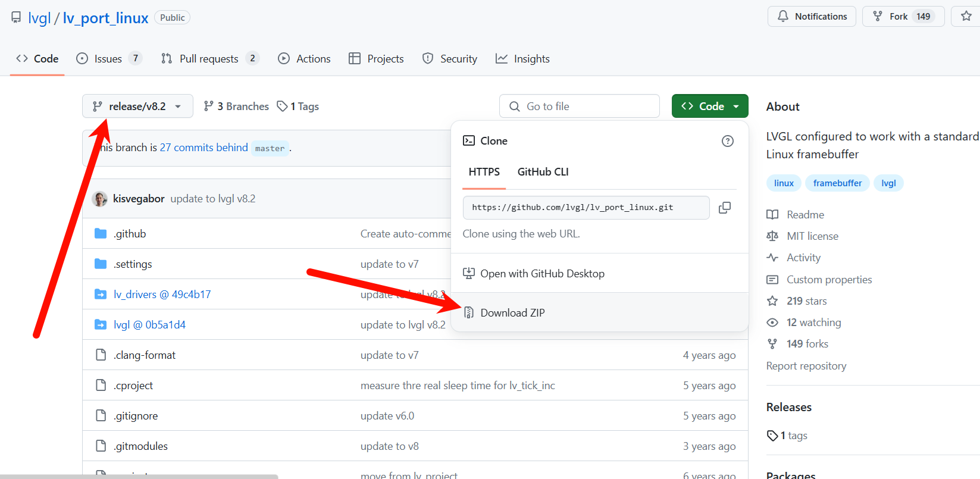
Task: Open the 27 commits behind link
Action: 203,148
